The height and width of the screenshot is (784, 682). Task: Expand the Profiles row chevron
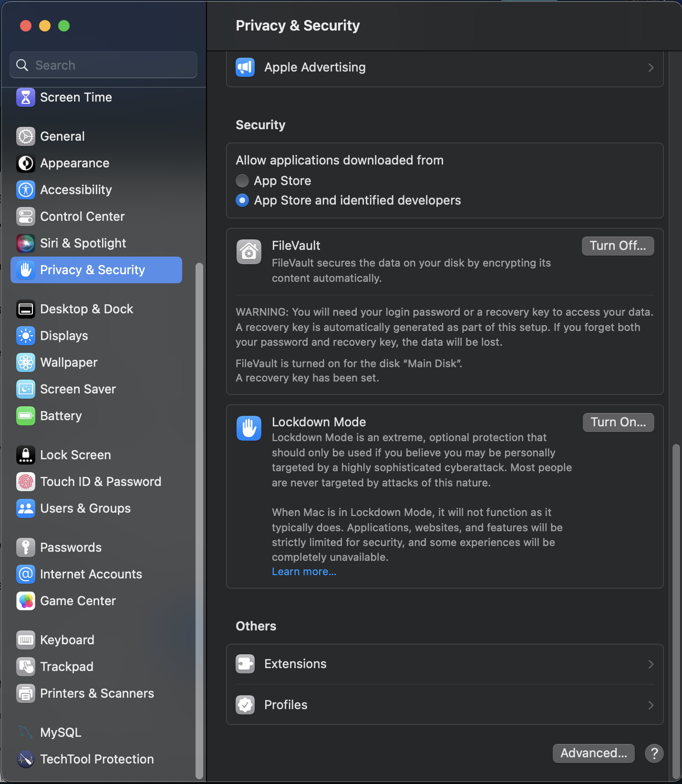coord(651,705)
